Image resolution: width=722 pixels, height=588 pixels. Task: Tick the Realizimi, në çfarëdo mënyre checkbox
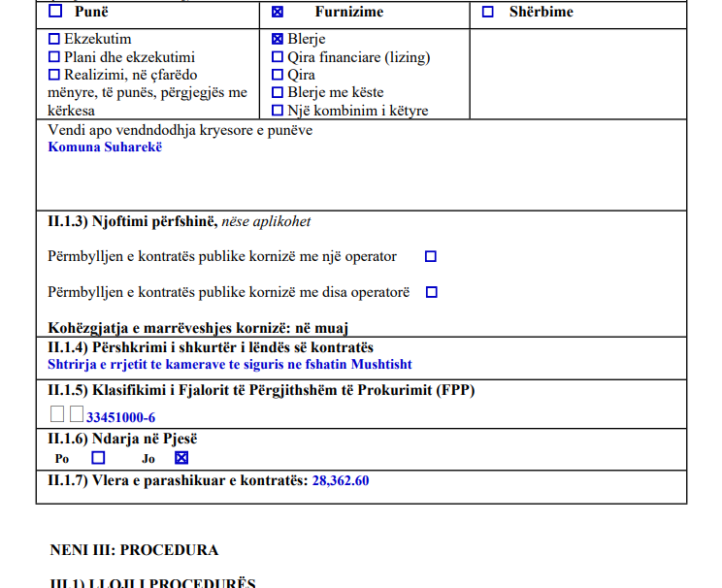click(54, 75)
